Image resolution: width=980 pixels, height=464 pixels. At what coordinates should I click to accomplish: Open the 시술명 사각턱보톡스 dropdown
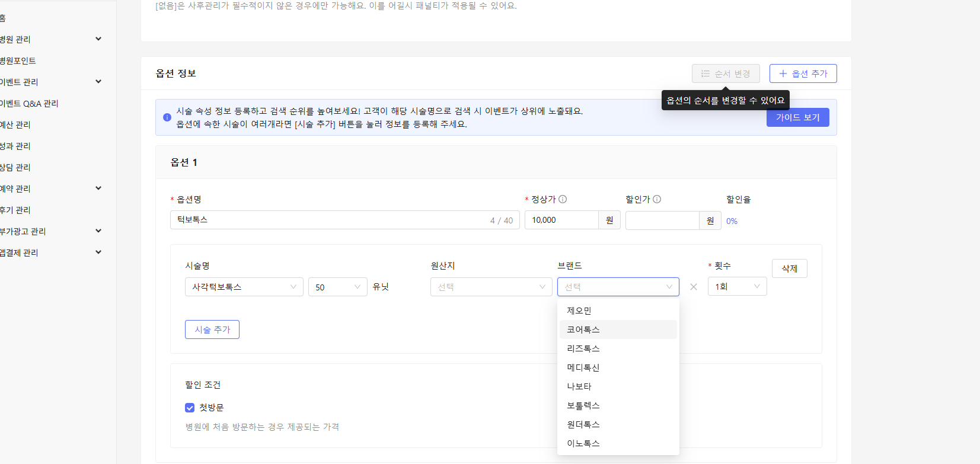click(x=244, y=287)
